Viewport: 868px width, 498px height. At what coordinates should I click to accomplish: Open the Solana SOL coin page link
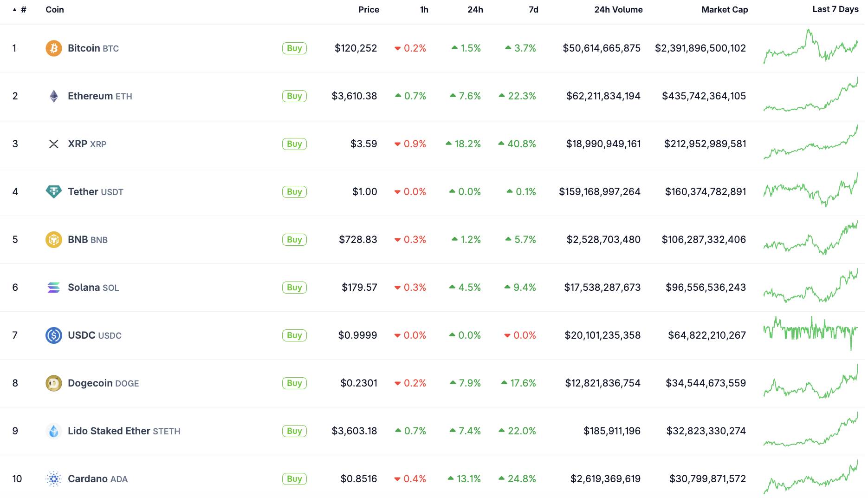click(x=93, y=288)
